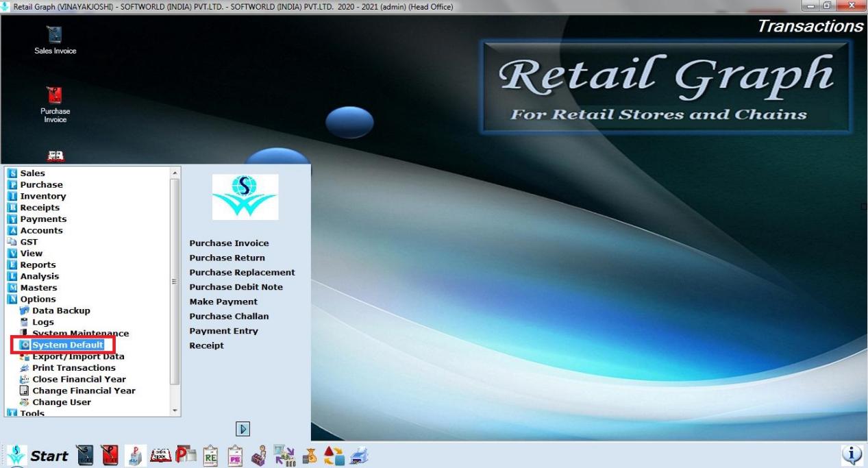Click the monitor with purple arrows icon

(284, 456)
